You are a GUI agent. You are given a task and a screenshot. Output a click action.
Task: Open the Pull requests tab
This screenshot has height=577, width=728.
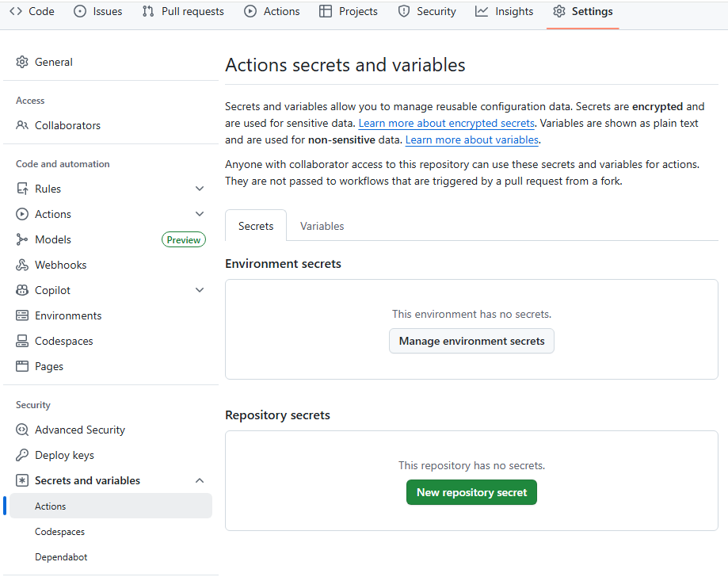(183, 11)
